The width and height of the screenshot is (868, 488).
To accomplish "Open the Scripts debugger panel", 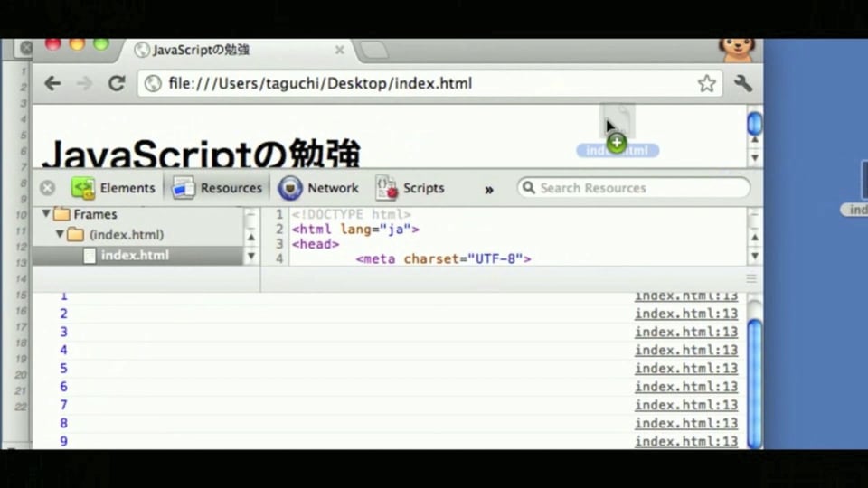I will (410, 188).
